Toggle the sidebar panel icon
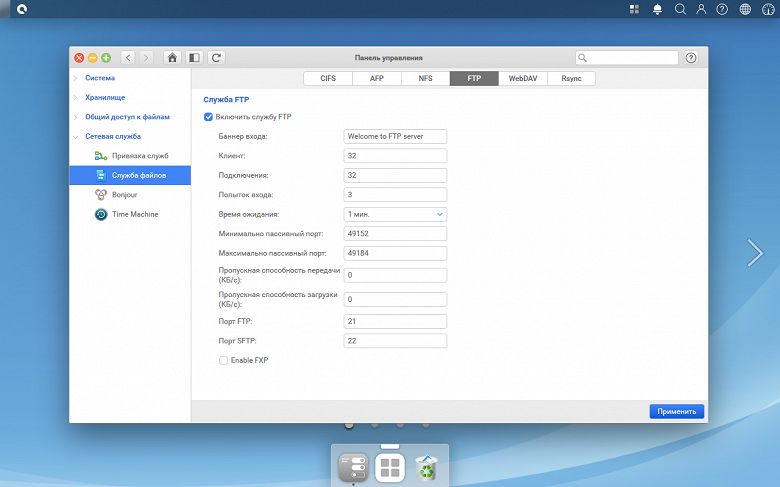 (x=194, y=58)
